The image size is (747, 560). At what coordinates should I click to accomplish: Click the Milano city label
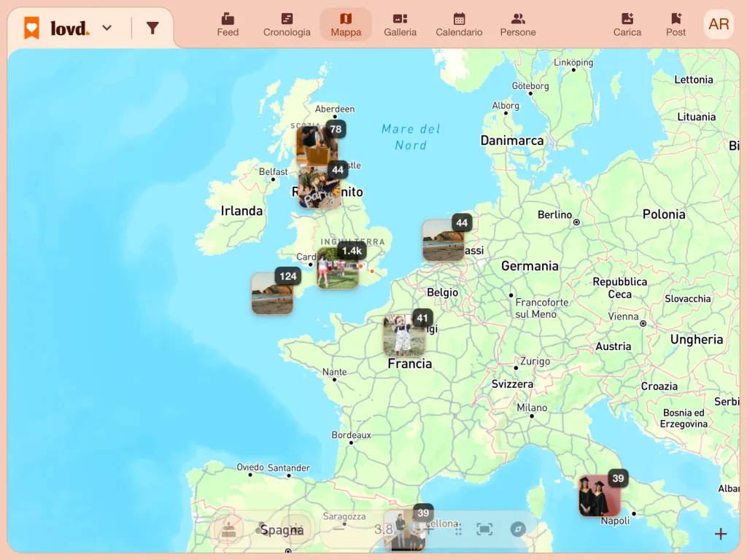(x=532, y=408)
